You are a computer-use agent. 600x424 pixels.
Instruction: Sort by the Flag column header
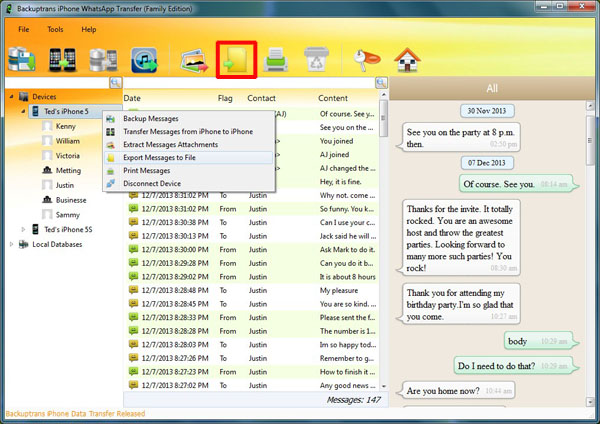point(225,98)
